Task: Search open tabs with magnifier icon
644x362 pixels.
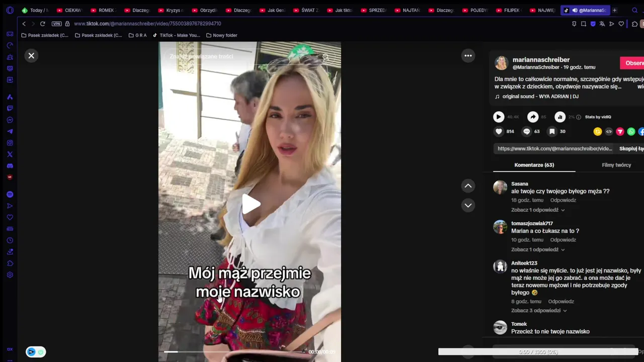Action: pyautogui.click(x=634, y=10)
